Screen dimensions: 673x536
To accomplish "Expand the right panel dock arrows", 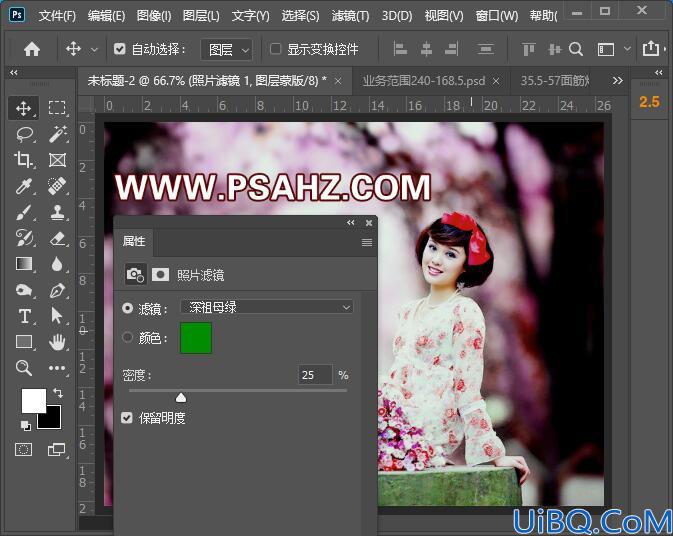I will click(x=658, y=73).
